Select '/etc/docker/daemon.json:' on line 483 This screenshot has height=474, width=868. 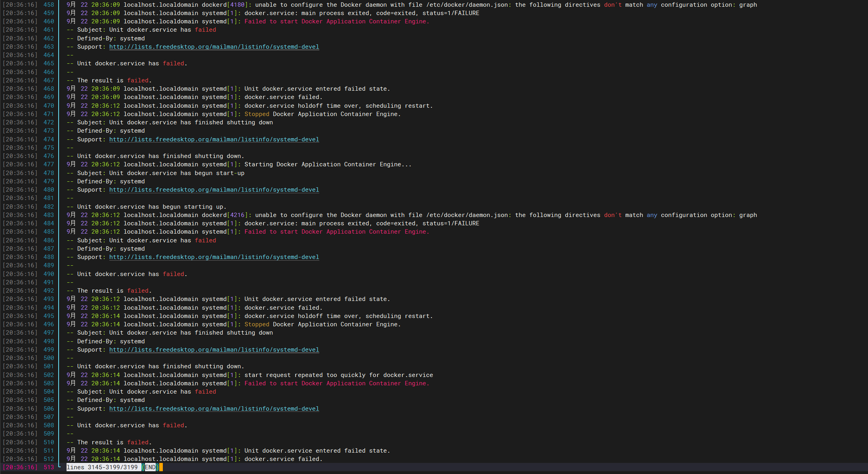click(x=469, y=215)
